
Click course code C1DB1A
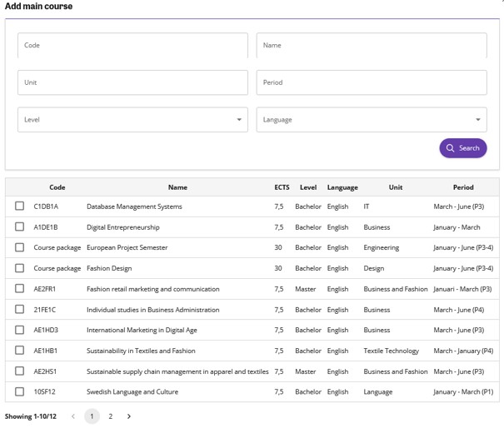pos(46,207)
